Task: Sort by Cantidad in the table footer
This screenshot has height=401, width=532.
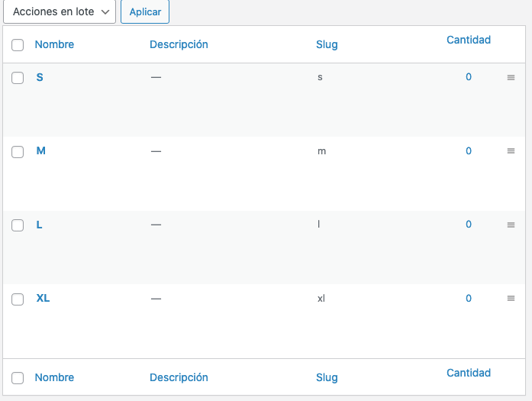Action: (468, 373)
